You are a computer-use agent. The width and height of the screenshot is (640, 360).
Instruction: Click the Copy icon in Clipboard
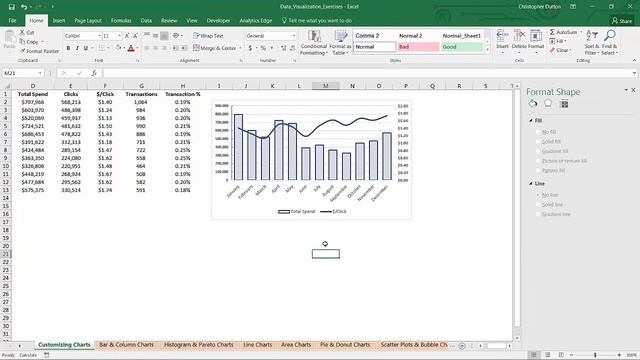point(22,42)
